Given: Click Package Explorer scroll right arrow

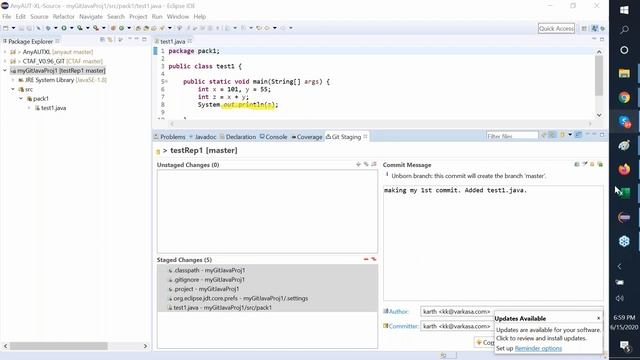Looking at the screenshot, I should (145, 346).
